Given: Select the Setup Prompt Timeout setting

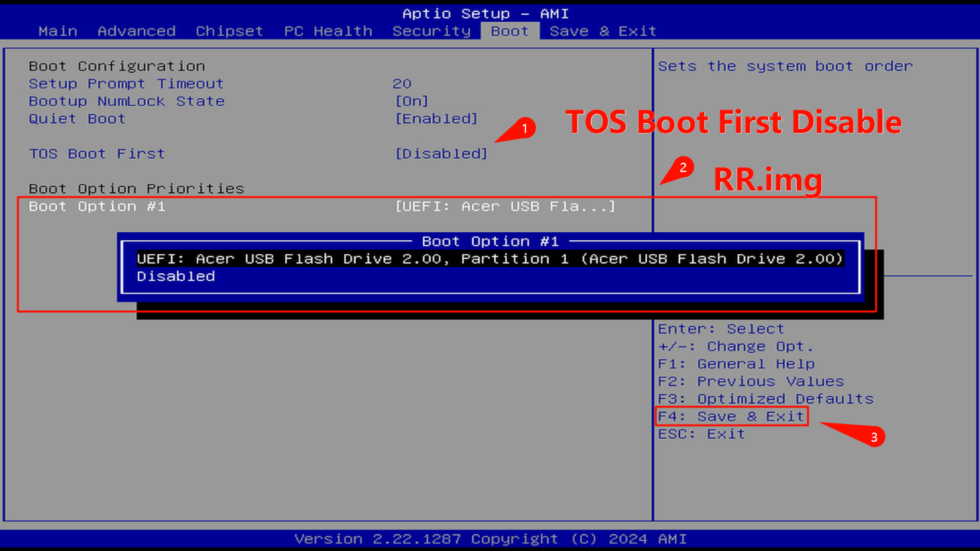Looking at the screenshot, I should pyautogui.click(x=126, y=84).
